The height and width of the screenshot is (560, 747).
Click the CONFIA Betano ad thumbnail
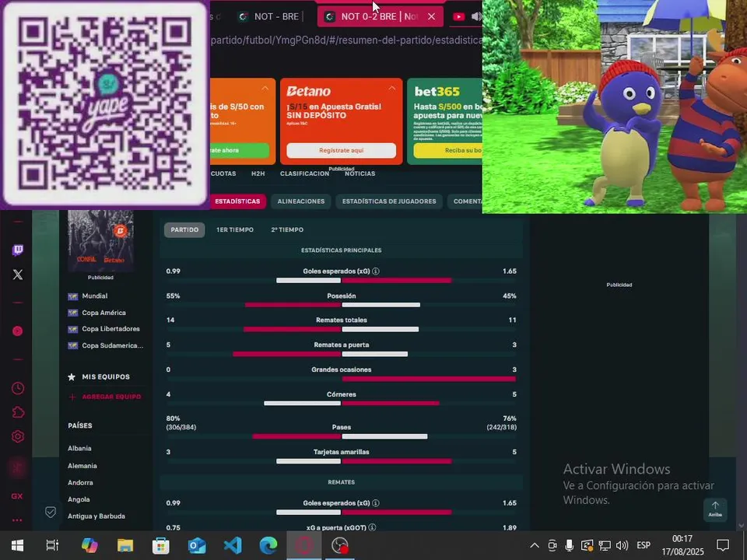100,241
